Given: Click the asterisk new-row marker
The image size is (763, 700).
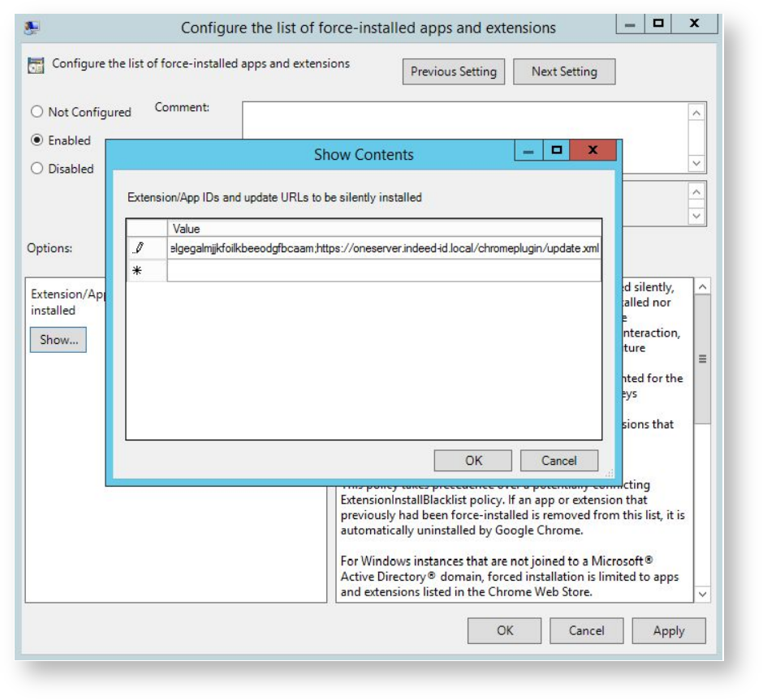Looking at the screenshot, I should [x=137, y=271].
